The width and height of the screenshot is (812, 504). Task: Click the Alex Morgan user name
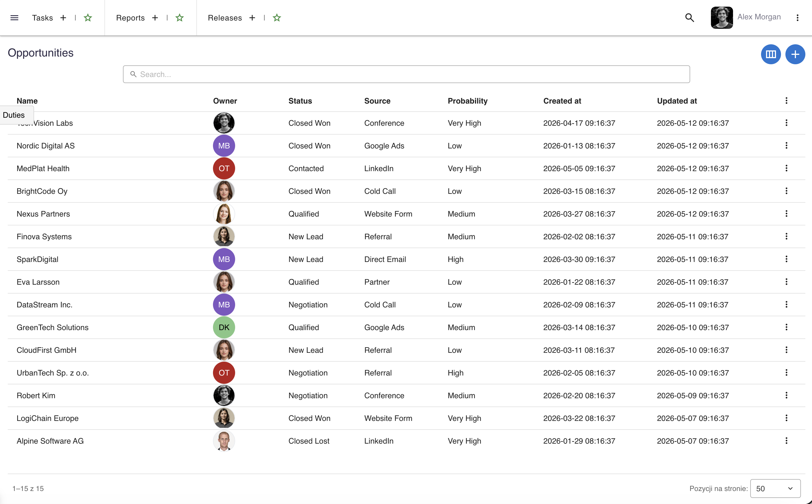(759, 17)
